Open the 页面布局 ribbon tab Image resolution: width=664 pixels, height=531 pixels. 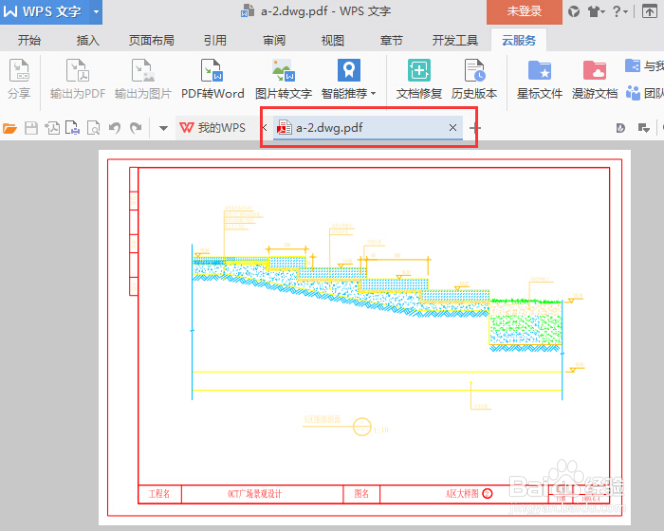tap(152, 41)
